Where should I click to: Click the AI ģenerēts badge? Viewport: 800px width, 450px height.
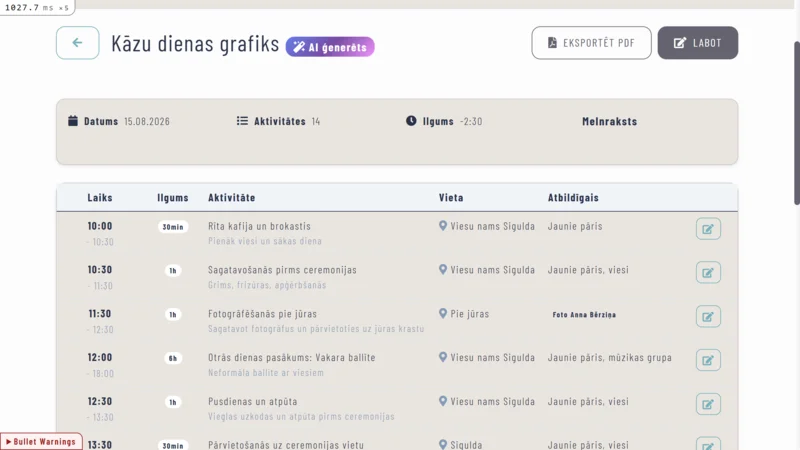coord(330,47)
